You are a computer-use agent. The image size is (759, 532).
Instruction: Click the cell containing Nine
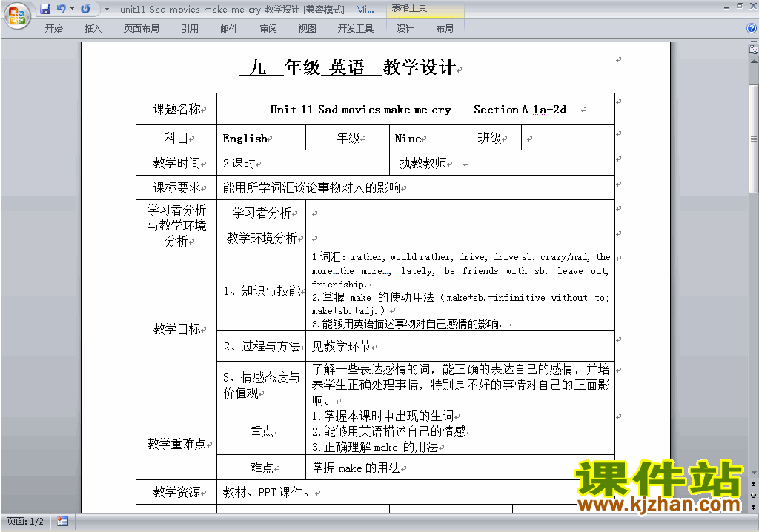(x=423, y=138)
